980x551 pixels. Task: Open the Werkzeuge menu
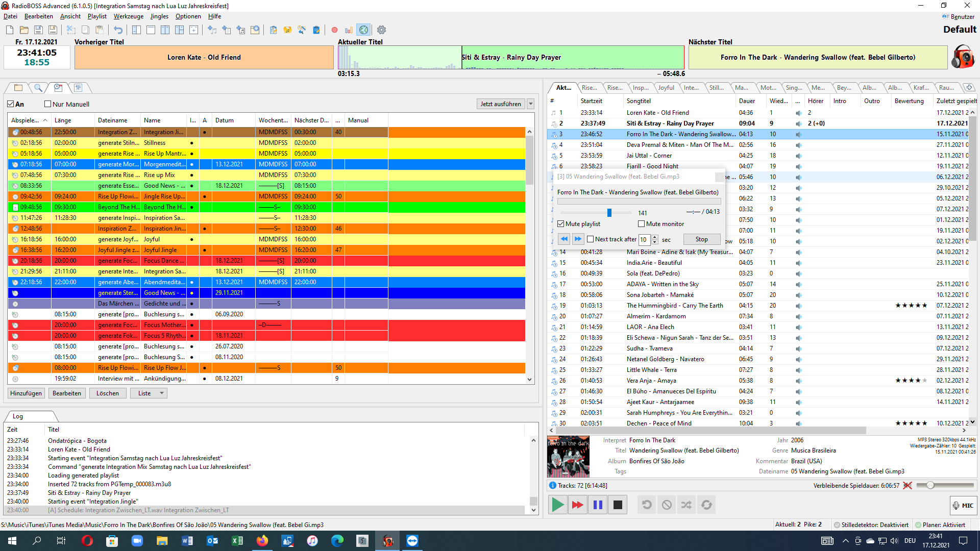tap(128, 16)
